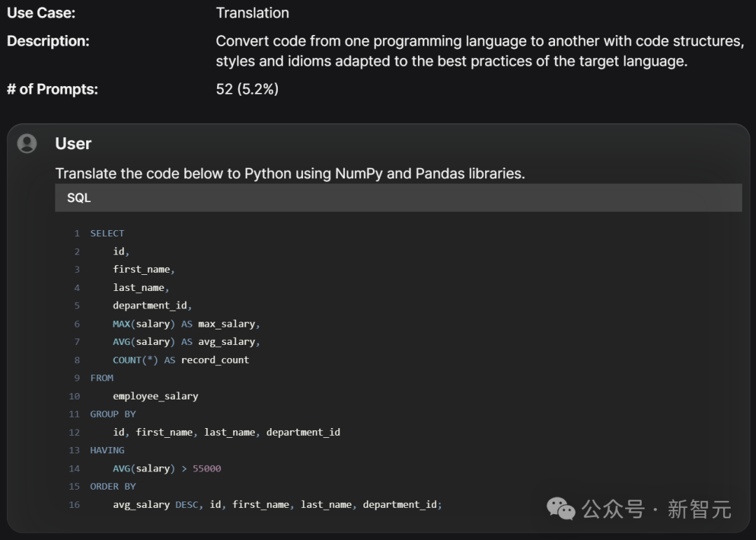The image size is (756, 540).
Task: Click 'MAX(salary)' on line 6
Action: (143, 324)
